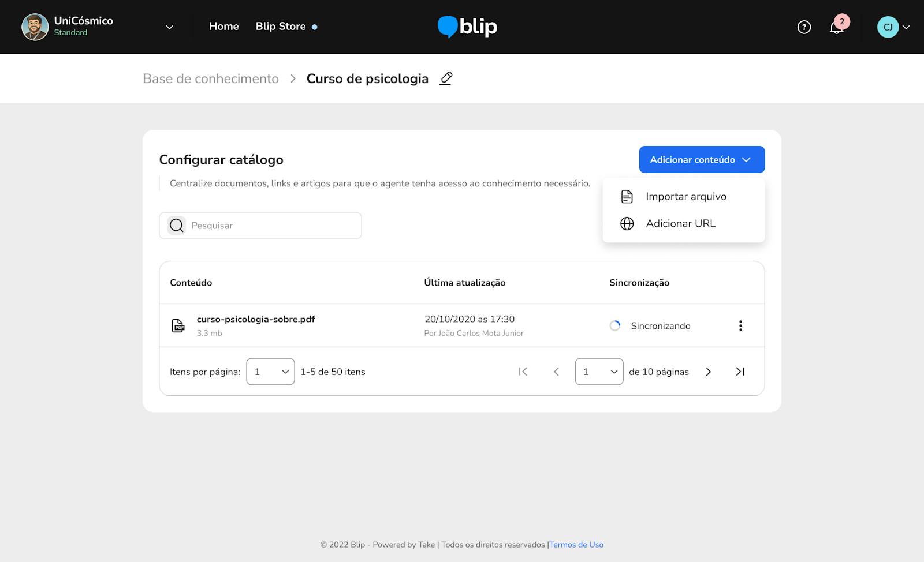Choose Adicionar URL from the menu
924x562 pixels.
pos(680,224)
